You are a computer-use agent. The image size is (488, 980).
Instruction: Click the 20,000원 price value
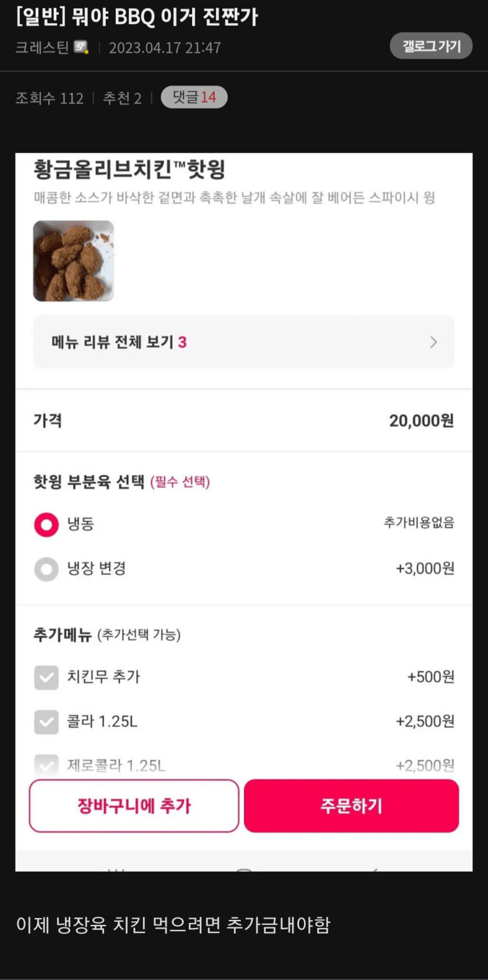tap(421, 420)
